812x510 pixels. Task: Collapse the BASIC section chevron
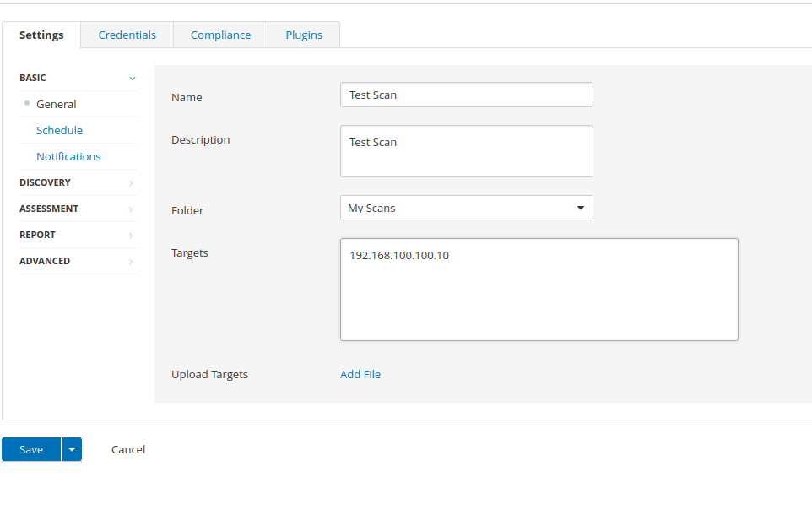[132, 78]
